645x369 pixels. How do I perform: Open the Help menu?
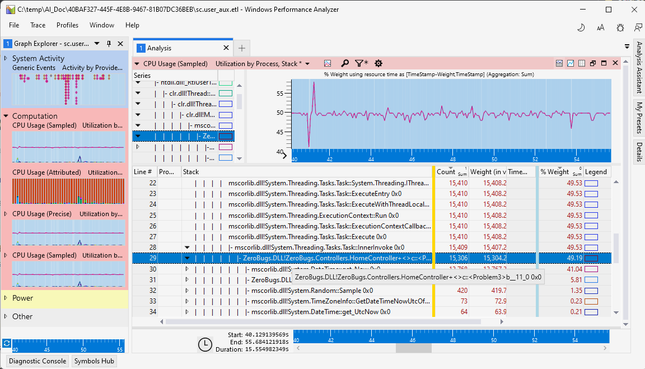point(132,25)
